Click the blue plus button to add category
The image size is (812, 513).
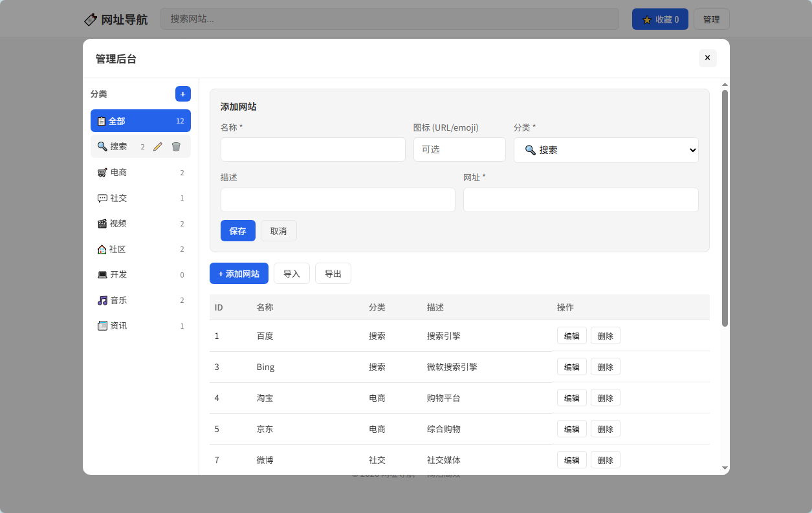pyautogui.click(x=182, y=94)
